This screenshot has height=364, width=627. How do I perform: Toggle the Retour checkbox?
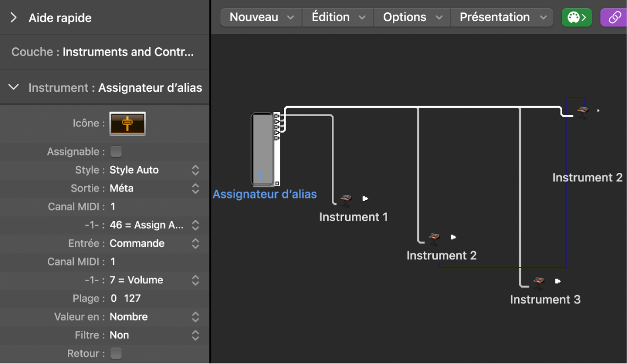point(116,353)
